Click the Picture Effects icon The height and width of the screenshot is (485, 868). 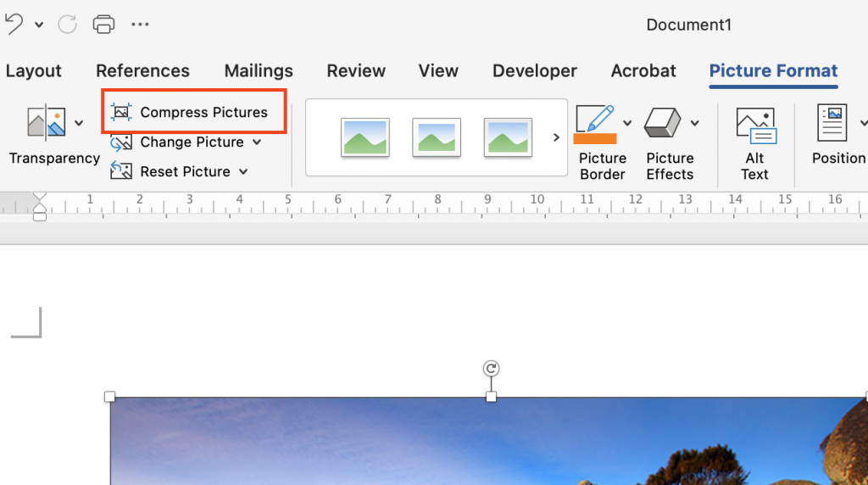pyautogui.click(x=663, y=123)
